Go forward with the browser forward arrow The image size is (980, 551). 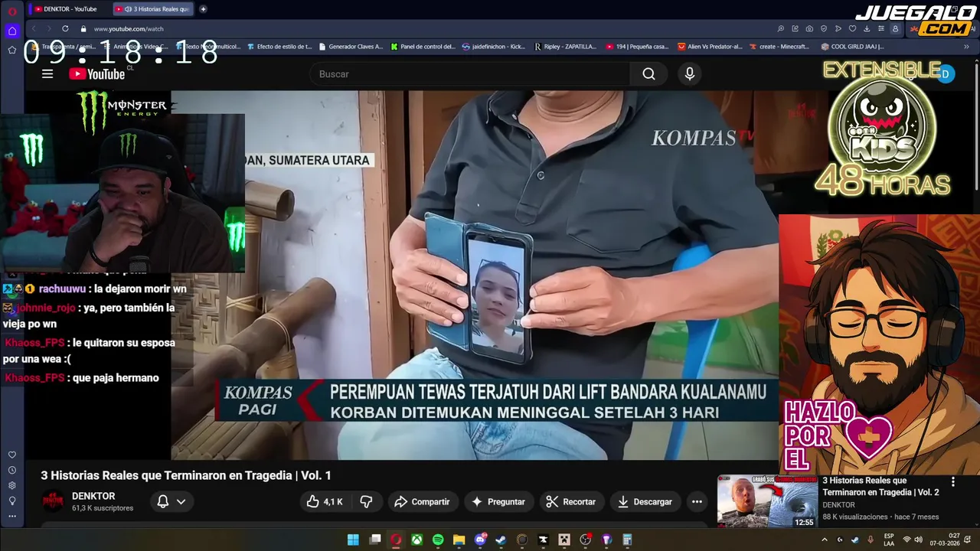click(x=48, y=28)
